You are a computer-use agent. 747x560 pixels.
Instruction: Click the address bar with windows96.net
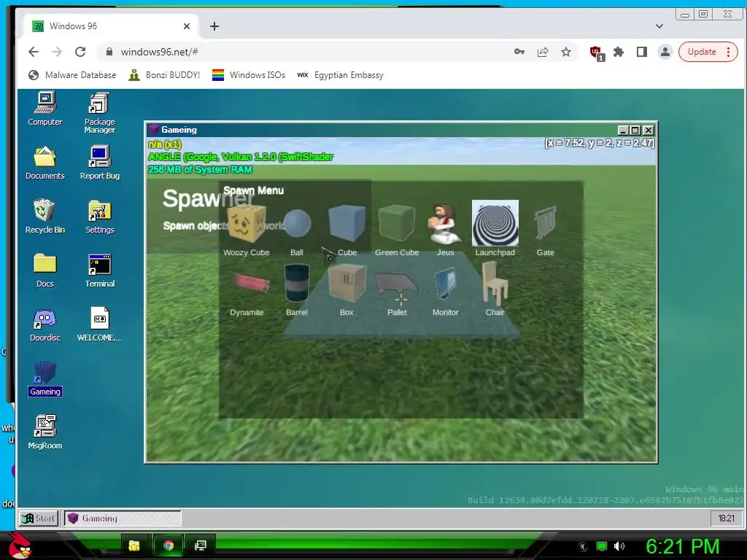pos(305,52)
